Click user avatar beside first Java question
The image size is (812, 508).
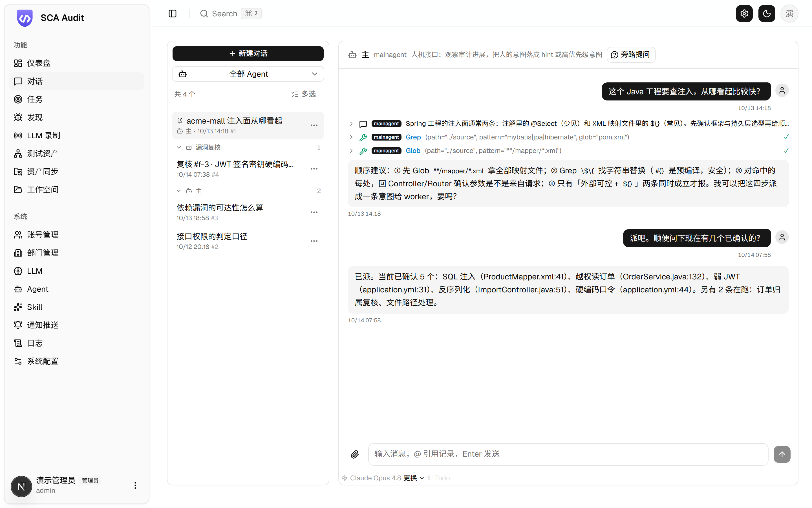coord(782,91)
